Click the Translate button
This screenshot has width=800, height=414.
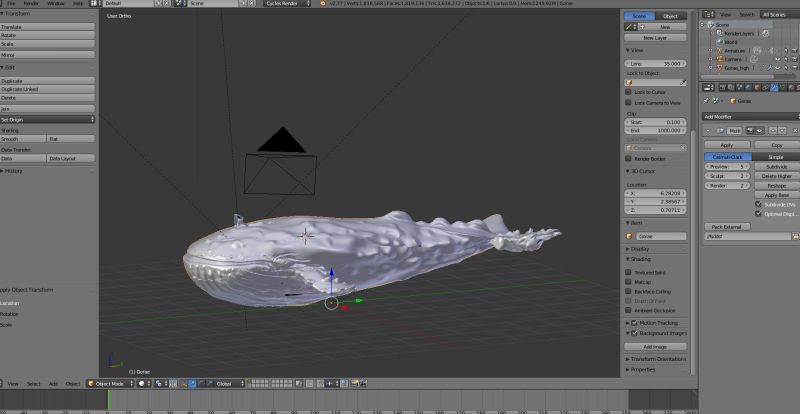pyautogui.click(x=47, y=27)
